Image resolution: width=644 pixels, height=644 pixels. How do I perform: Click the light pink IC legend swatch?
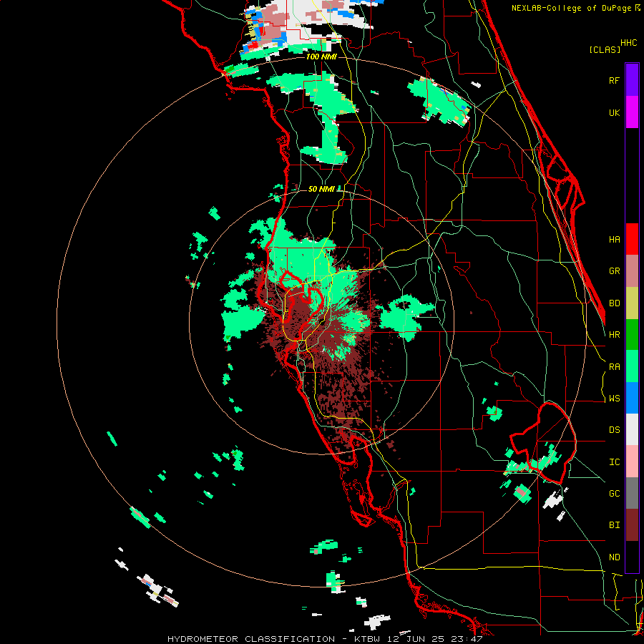(x=632, y=462)
